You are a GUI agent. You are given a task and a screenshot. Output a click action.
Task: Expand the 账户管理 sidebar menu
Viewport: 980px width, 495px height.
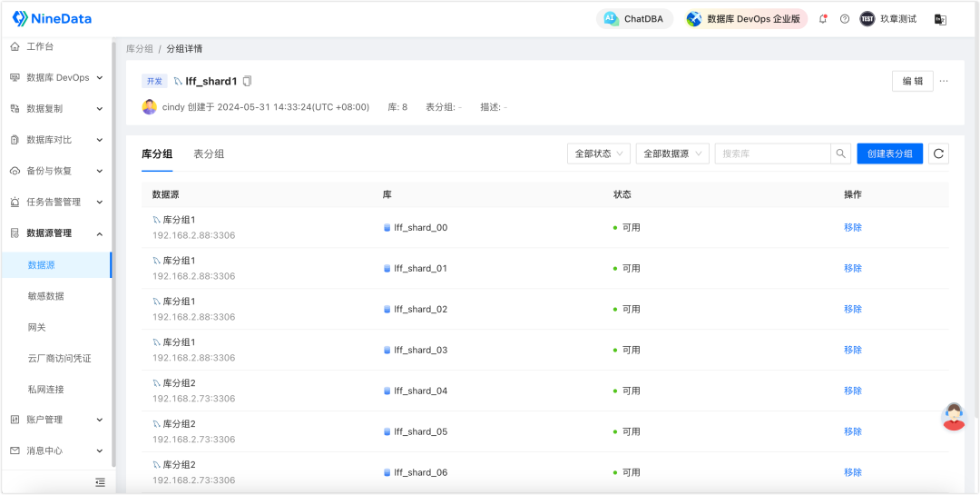tap(56, 420)
